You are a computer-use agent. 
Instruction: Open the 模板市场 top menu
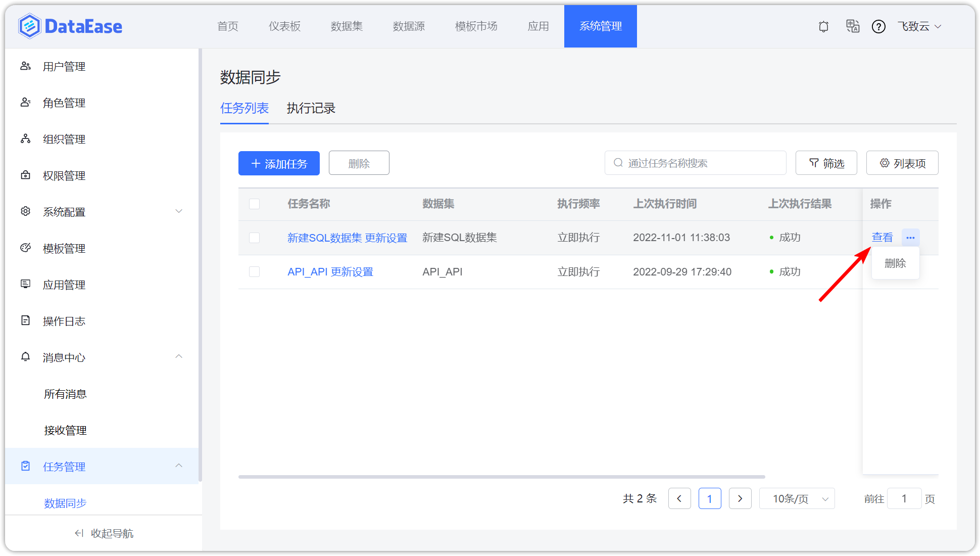tap(476, 26)
